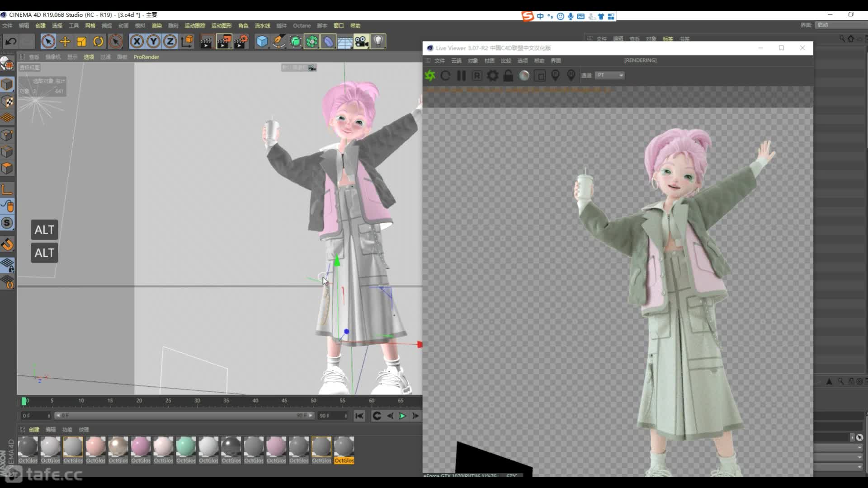Click the viewport camera nav icon
The image size is (868, 488).
(x=312, y=68)
